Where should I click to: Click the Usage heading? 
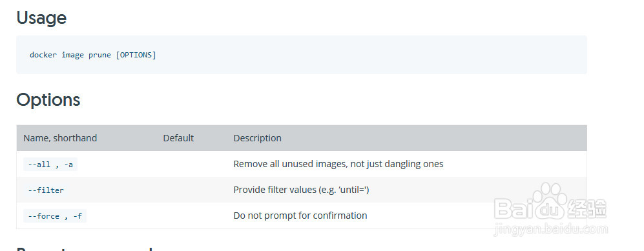pyautogui.click(x=41, y=18)
